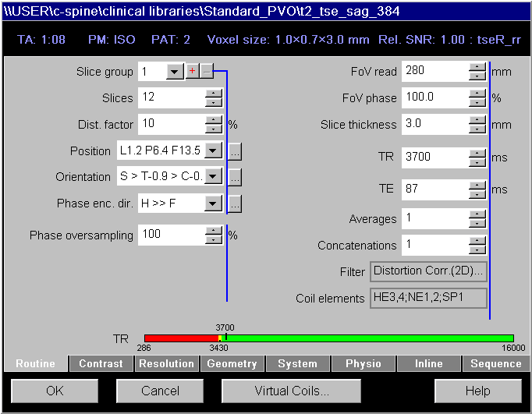Image resolution: width=532 pixels, height=414 pixels.
Task: Open Help for the protocol
Action: 478,391
